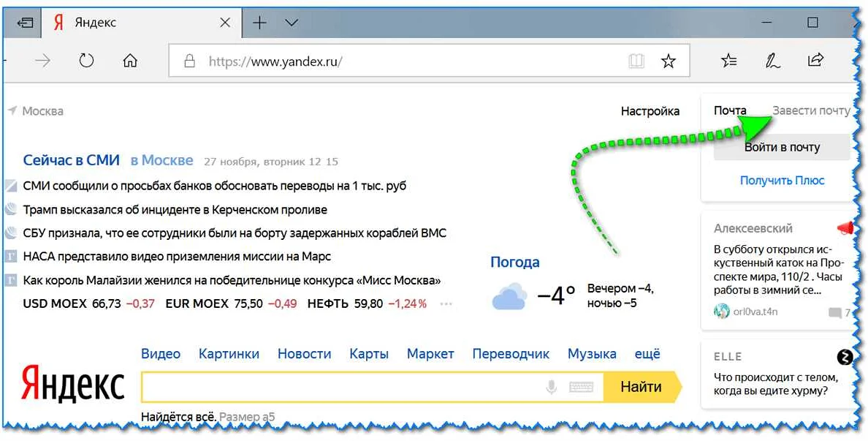Click the forward navigation arrow
Image resolution: width=868 pixels, height=441 pixels.
42,61
